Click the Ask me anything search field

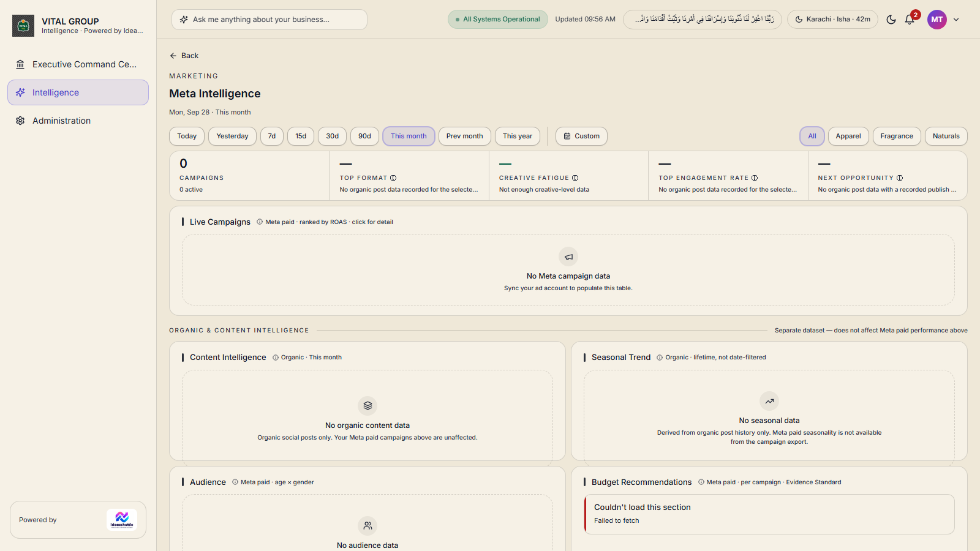[269, 20]
